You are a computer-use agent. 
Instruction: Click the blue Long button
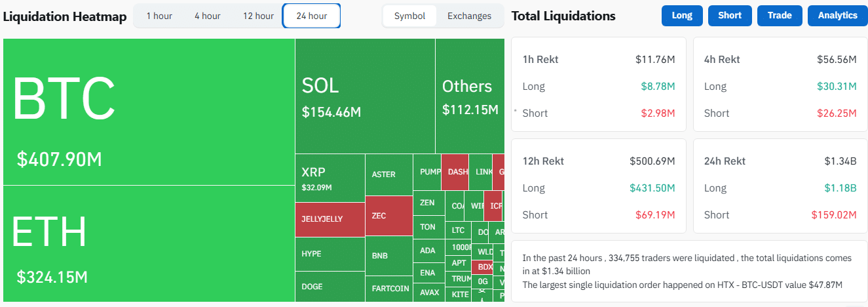(x=681, y=16)
